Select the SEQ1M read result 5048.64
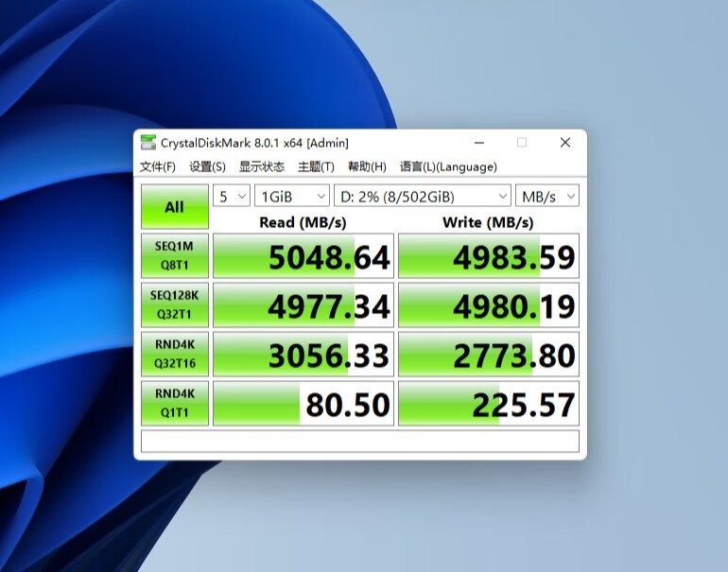 click(303, 256)
